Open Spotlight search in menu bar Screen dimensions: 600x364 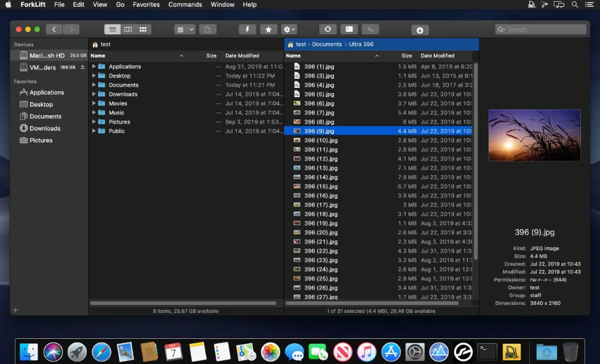(x=575, y=4)
